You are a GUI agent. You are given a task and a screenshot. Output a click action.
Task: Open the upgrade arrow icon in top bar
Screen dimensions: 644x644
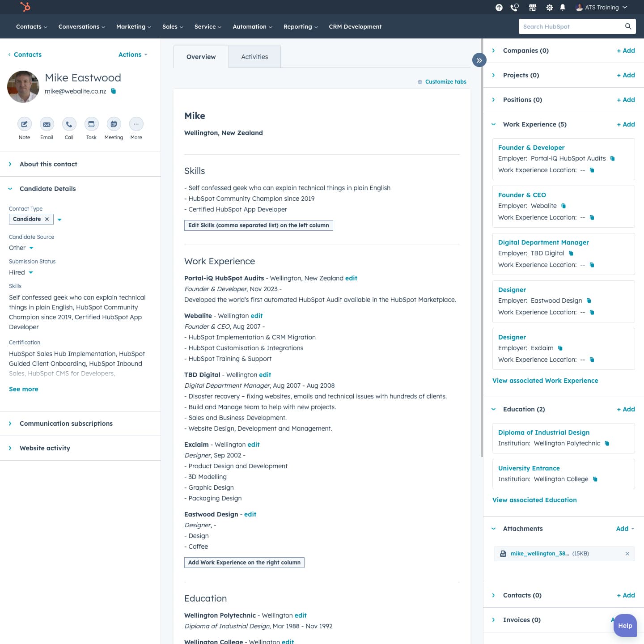[499, 8]
